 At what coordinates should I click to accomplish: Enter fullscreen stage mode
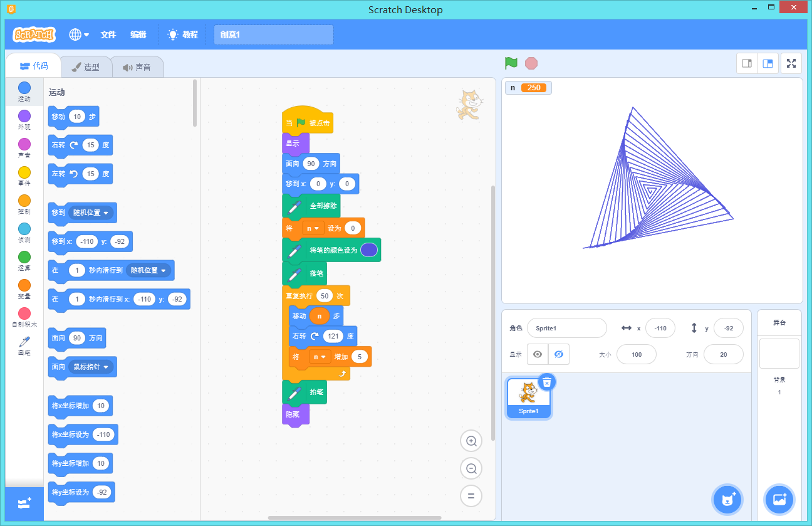click(x=791, y=63)
